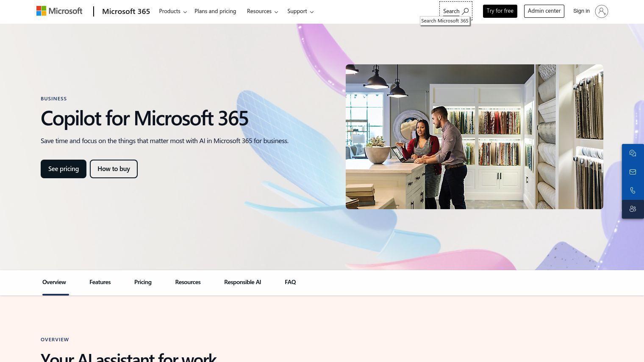This screenshot has width=644, height=362.
Task: Click the BUSINESS label text
Action: (54, 99)
